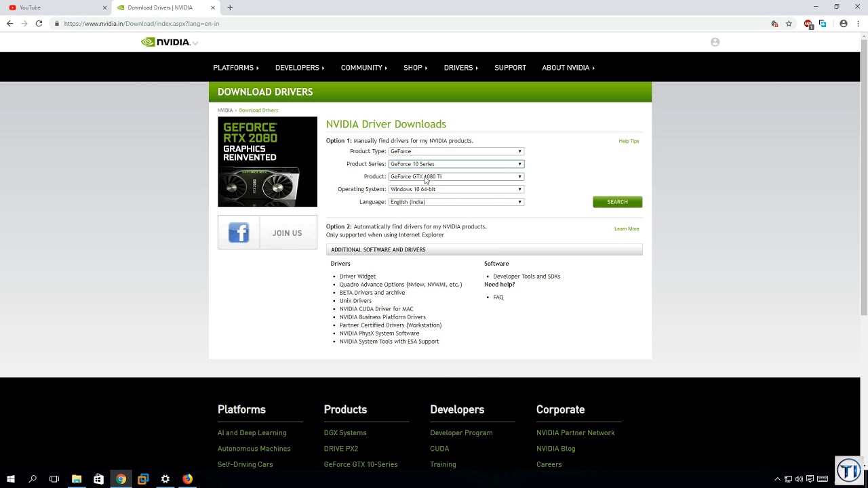Open the Drivers navigation menu
Viewport: 868px width, 488px height.
(461, 68)
